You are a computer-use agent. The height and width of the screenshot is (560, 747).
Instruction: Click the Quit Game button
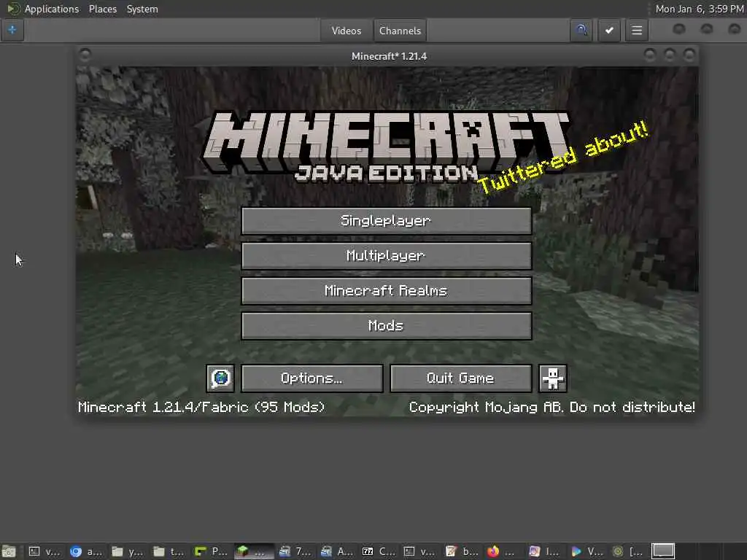461,378
